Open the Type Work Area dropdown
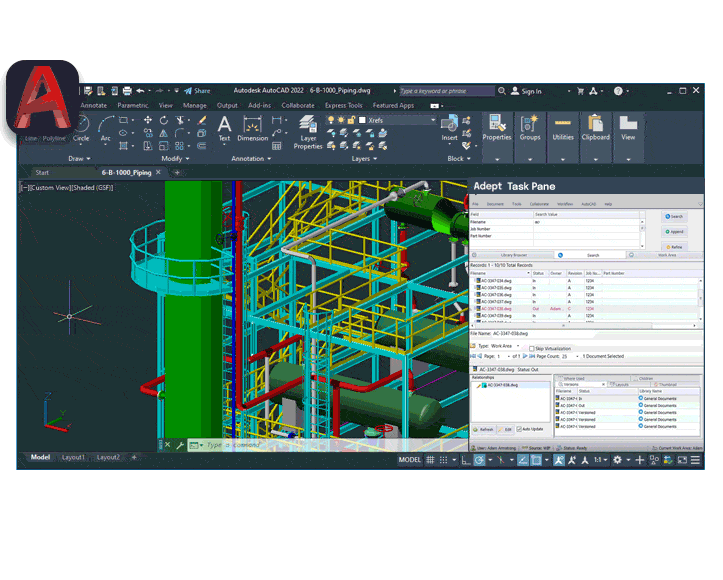 click(518, 346)
